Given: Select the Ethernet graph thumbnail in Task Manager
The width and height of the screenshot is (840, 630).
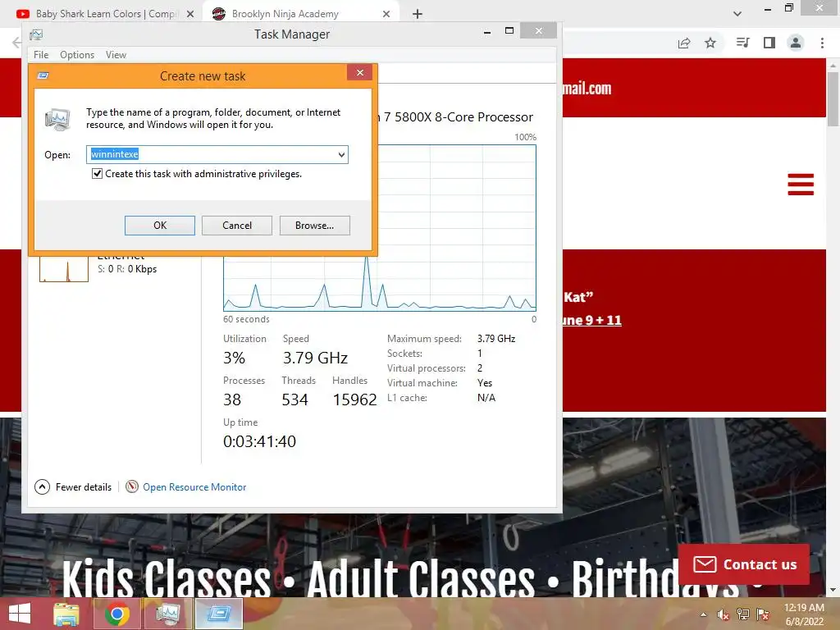Looking at the screenshot, I should 64,268.
